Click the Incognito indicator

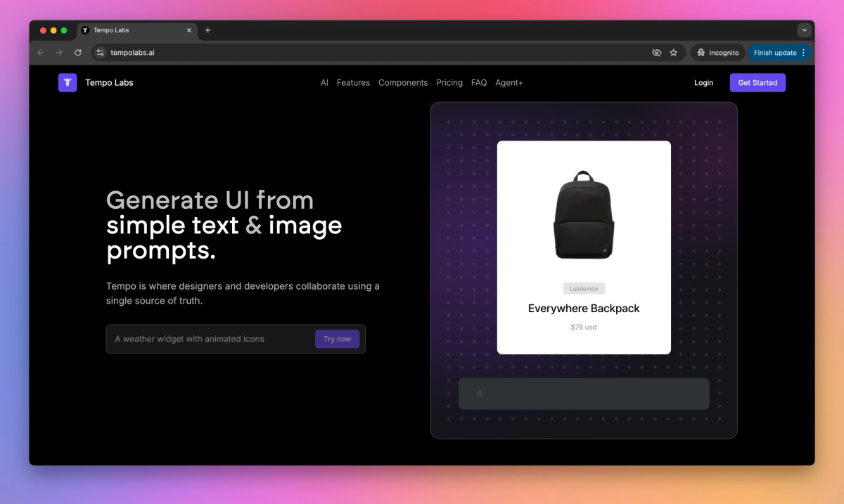click(717, 53)
